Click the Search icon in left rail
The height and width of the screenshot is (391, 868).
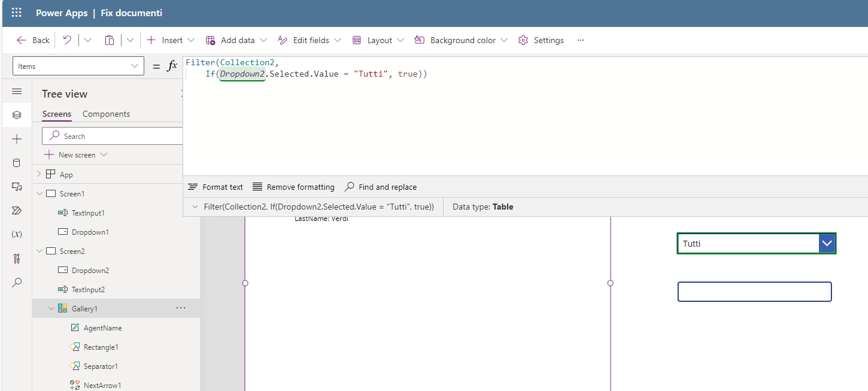(x=17, y=282)
